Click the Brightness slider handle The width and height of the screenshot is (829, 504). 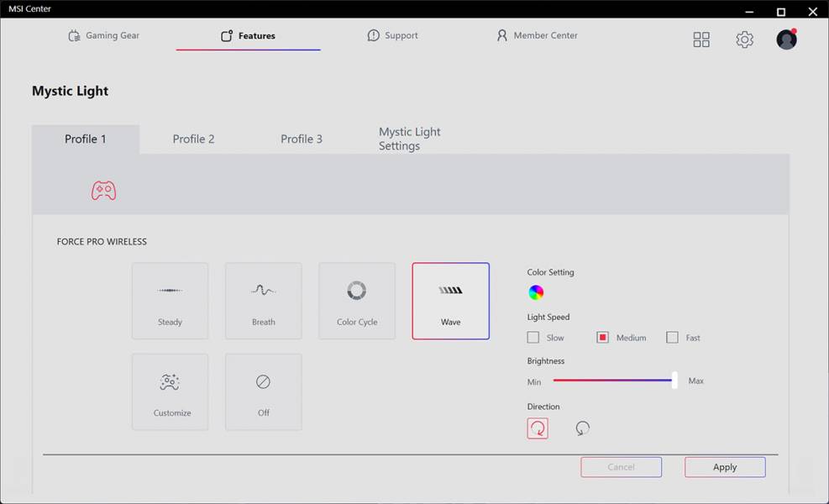click(674, 381)
